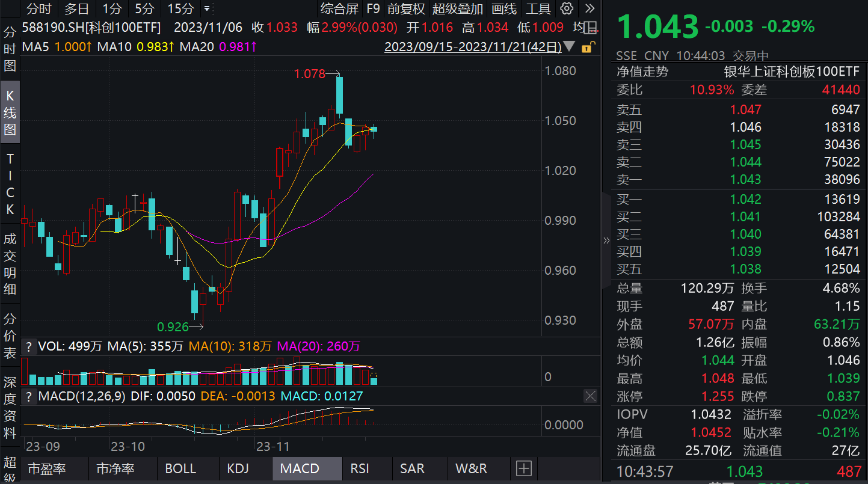
Task: Close the MACD indicator panel
Action: [x=591, y=396]
